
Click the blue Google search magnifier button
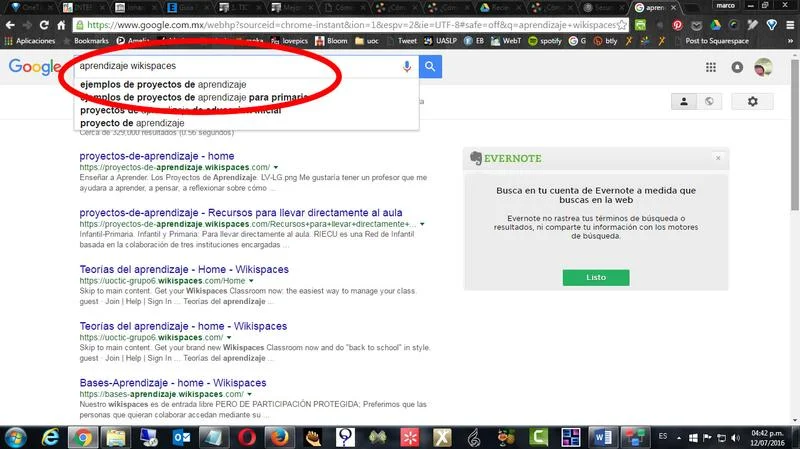(x=430, y=66)
